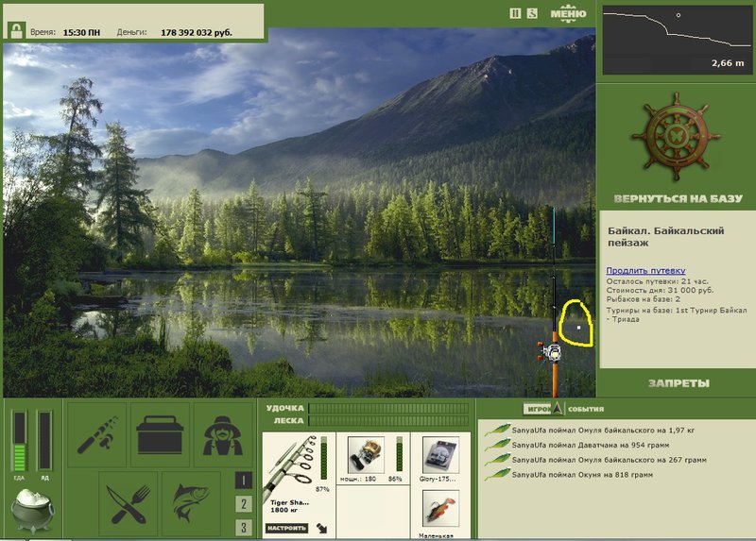The image size is (756, 541).
Task: Click the Tiger Sha... rod image
Action: click(x=290, y=466)
